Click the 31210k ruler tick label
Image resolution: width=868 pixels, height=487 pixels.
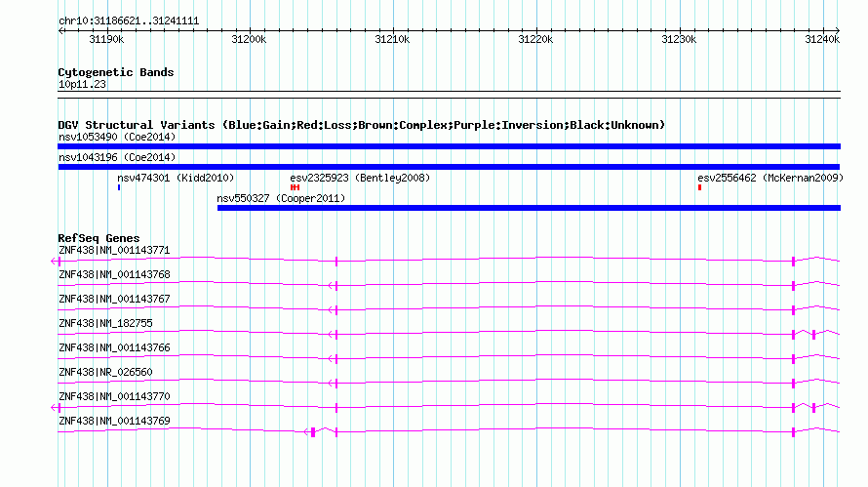tap(392, 39)
